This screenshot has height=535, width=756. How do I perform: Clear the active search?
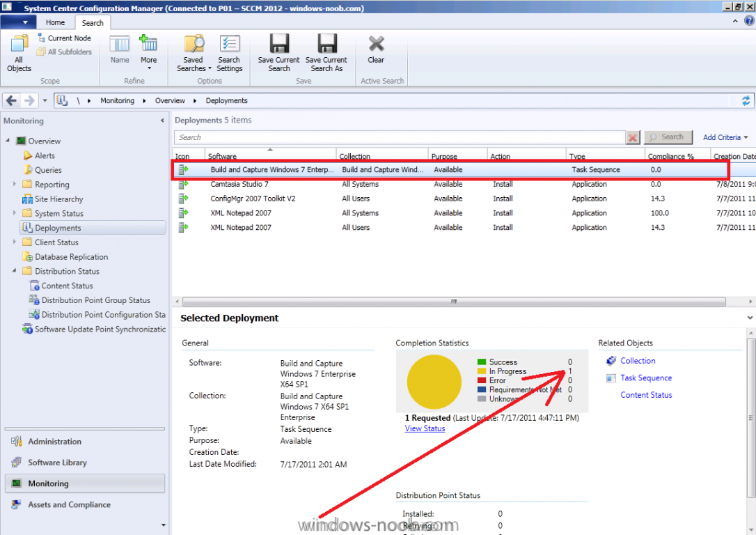(376, 49)
